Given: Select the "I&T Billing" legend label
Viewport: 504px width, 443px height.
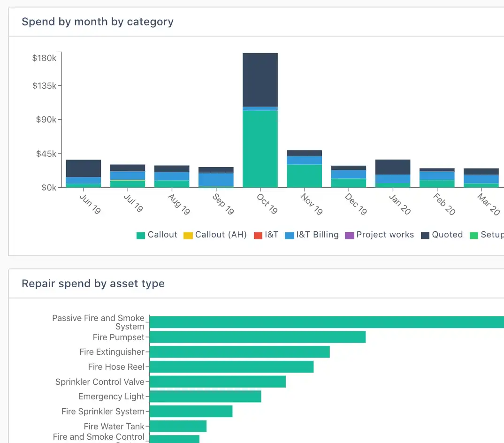Looking at the screenshot, I should coord(318,235).
